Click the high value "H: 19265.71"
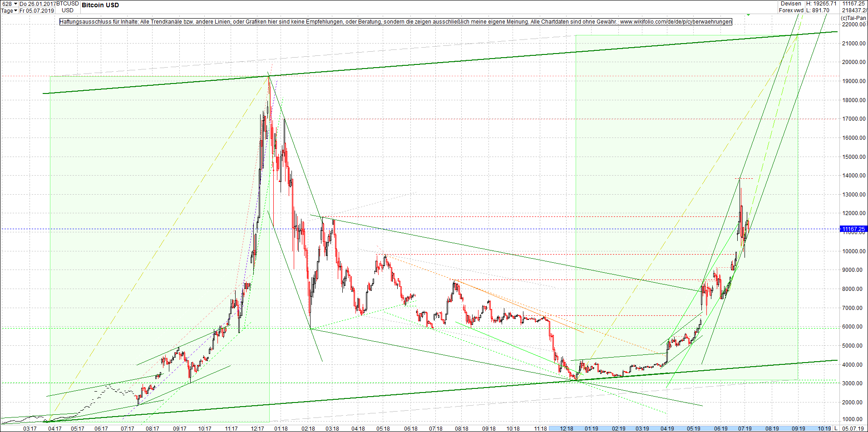Screen dimensions: 868x432 (x=822, y=3)
